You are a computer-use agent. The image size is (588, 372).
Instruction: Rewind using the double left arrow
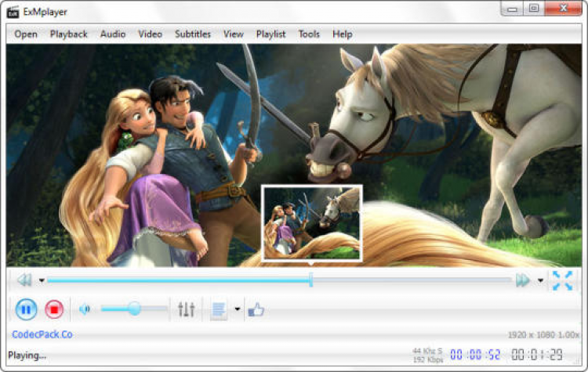click(x=25, y=280)
